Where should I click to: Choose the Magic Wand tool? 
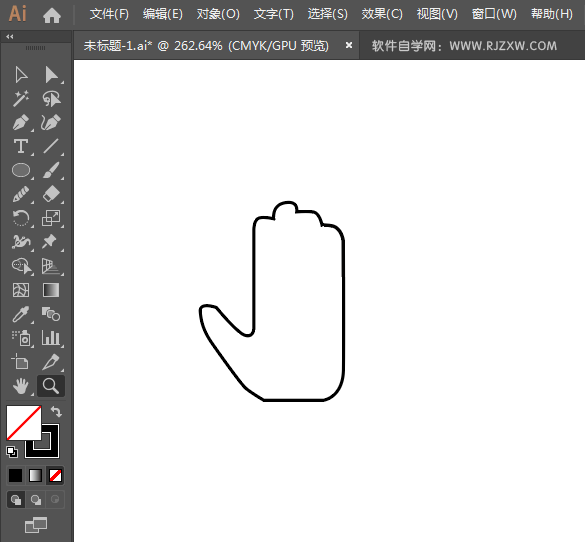click(21, 98)
